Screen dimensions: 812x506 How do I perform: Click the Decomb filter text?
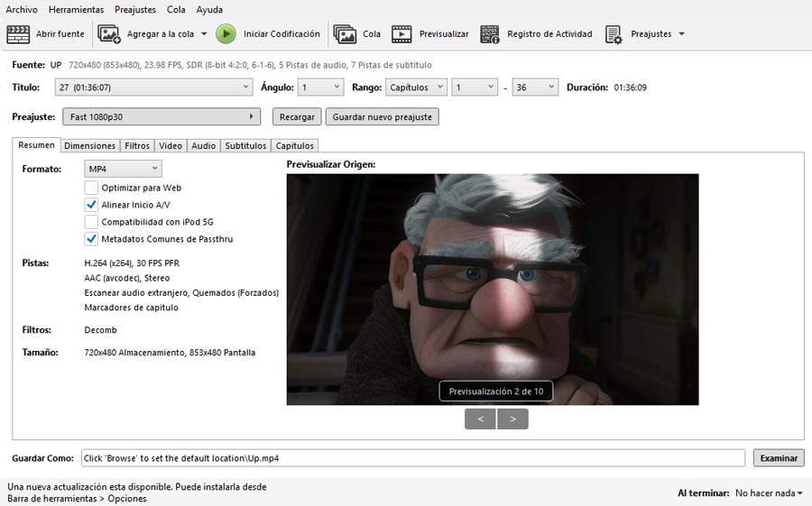click(100, 330)
